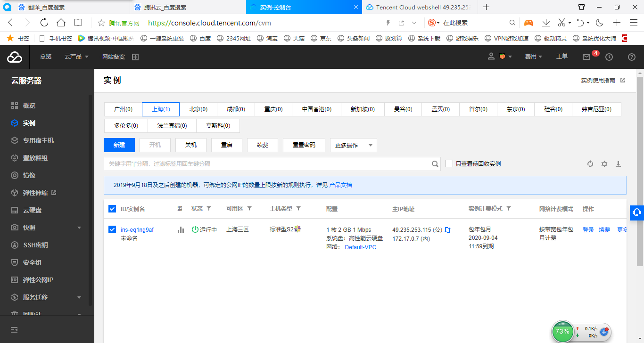Viewport: 644px width, 343px height.
Task: Switch to Tencent Cloud webshell browser tab
Action: [421, 7]
